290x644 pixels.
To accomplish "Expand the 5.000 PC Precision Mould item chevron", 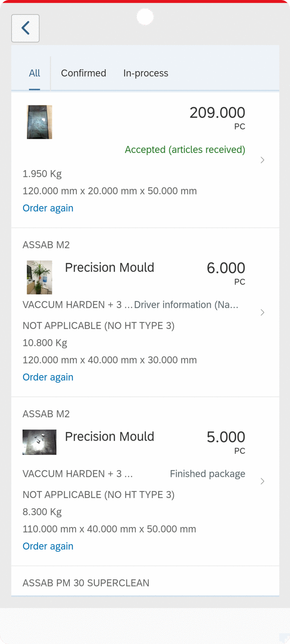I will coord(262,481).
